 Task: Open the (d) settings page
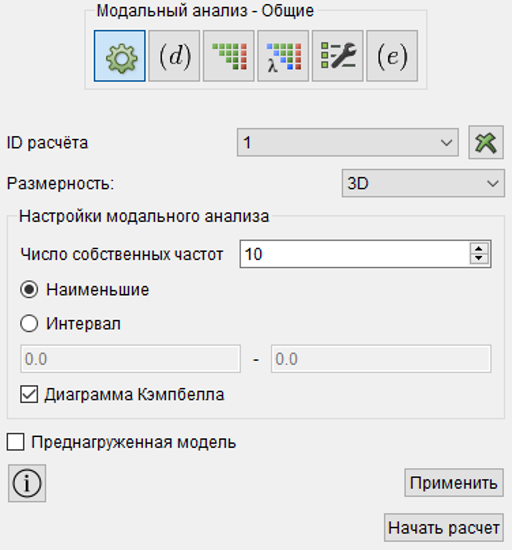[174, 56]
